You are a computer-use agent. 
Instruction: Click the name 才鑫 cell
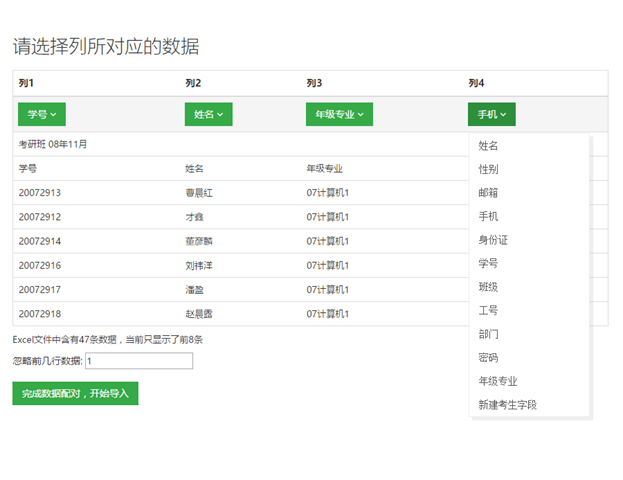pos(195,217)
